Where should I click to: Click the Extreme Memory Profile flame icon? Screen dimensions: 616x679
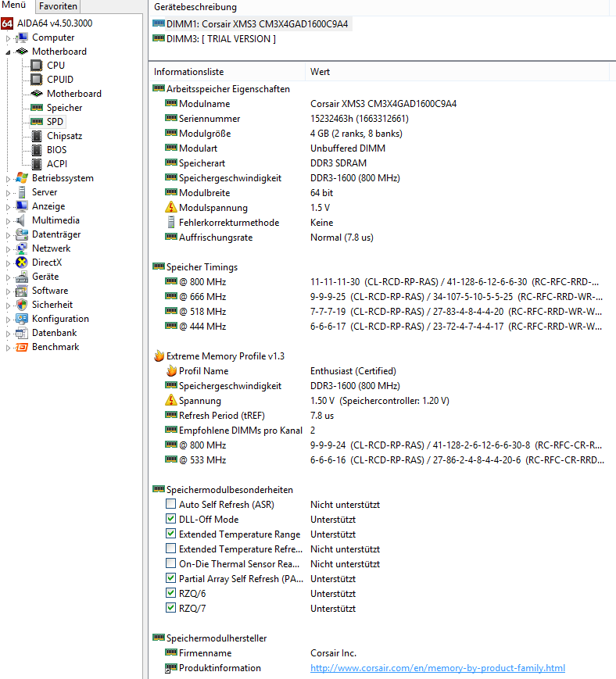point(159,356)
